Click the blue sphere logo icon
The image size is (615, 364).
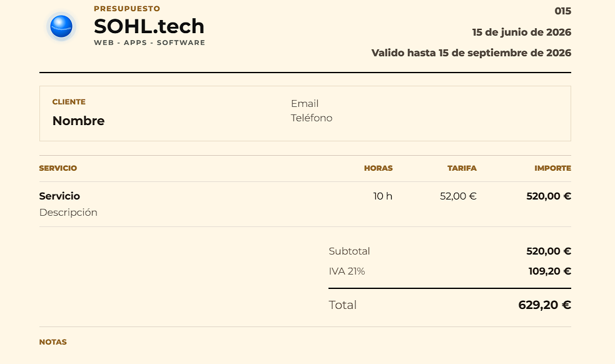click(x=61, y=27)
